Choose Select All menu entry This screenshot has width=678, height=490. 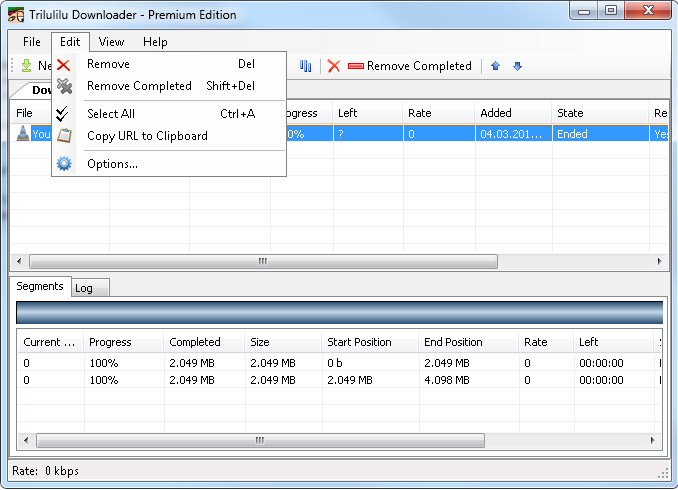click(x=169, y=114)
